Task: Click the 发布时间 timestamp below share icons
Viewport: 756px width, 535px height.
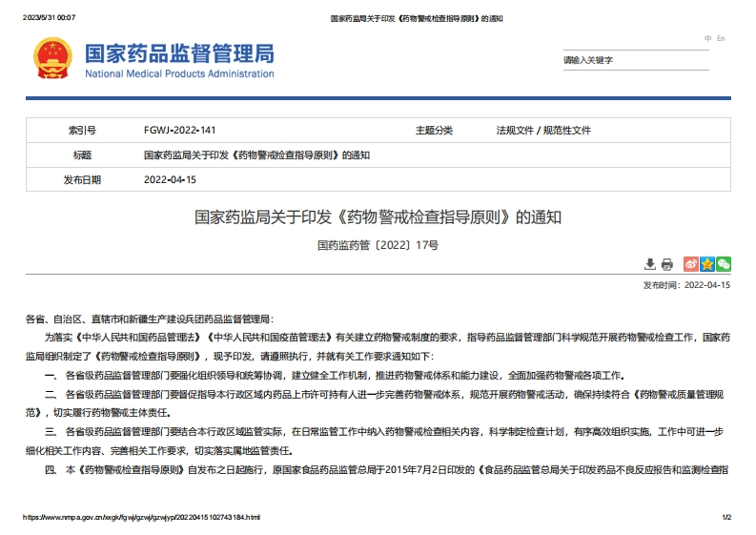Action: click(686, 285)
